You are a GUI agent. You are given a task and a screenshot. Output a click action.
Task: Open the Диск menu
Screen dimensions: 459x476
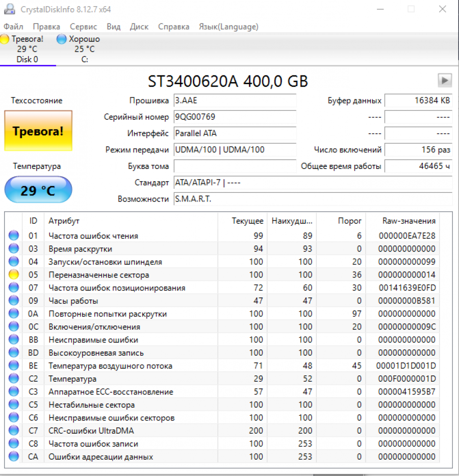coord(139,27)
